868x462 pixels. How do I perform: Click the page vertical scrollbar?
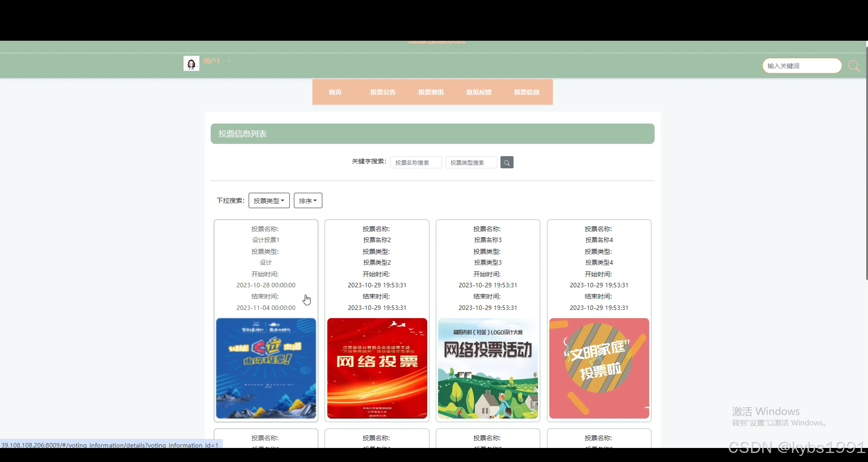(x=866, y=163)
